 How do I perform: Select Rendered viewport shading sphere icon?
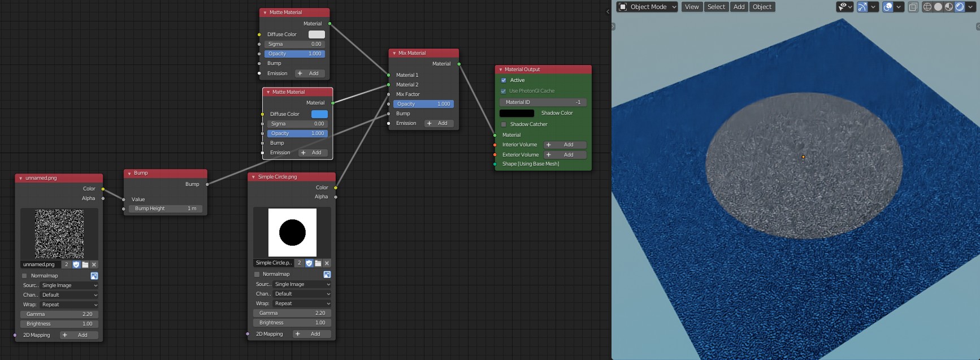960,7
